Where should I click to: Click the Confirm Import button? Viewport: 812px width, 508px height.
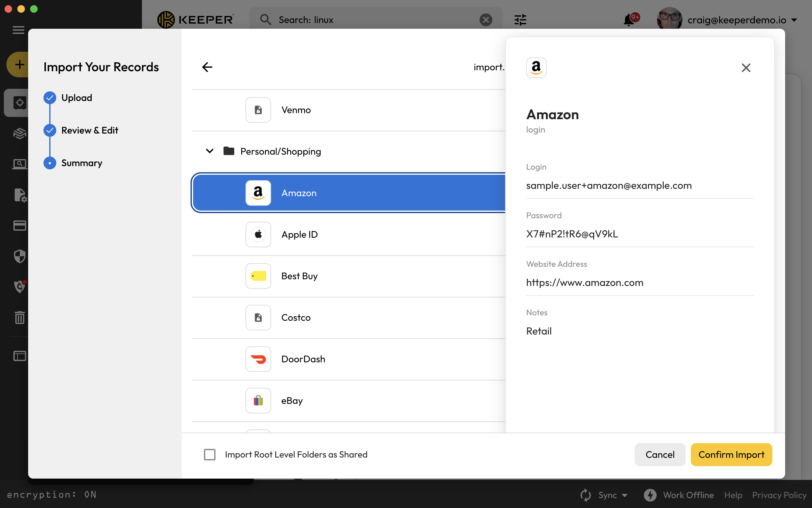pos(731,455)
